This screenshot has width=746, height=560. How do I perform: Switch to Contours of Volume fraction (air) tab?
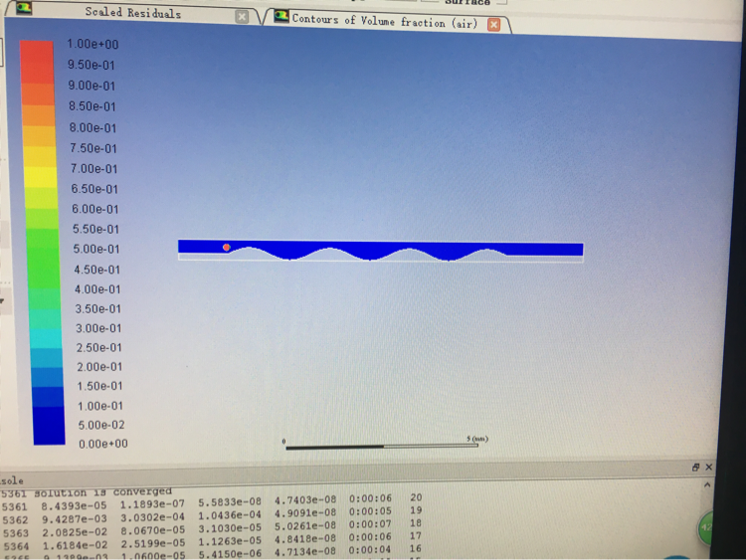[x=384, y=22]
